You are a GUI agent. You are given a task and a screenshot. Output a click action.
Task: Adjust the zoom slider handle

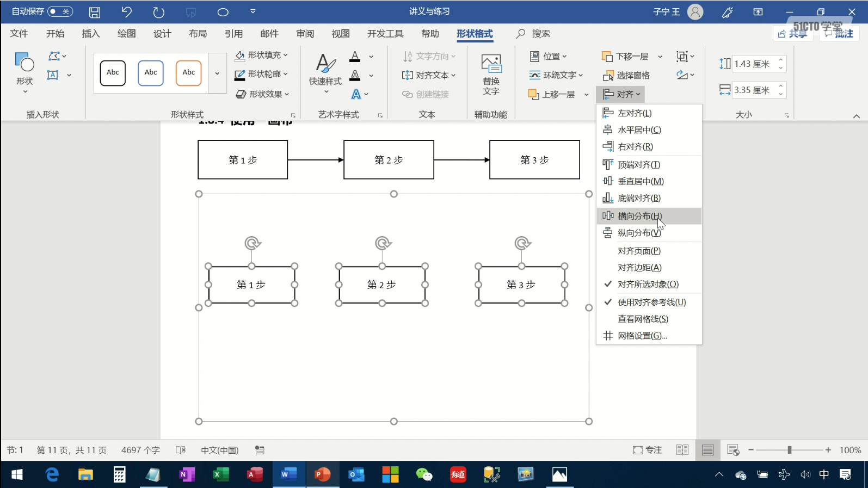[790, 450]
